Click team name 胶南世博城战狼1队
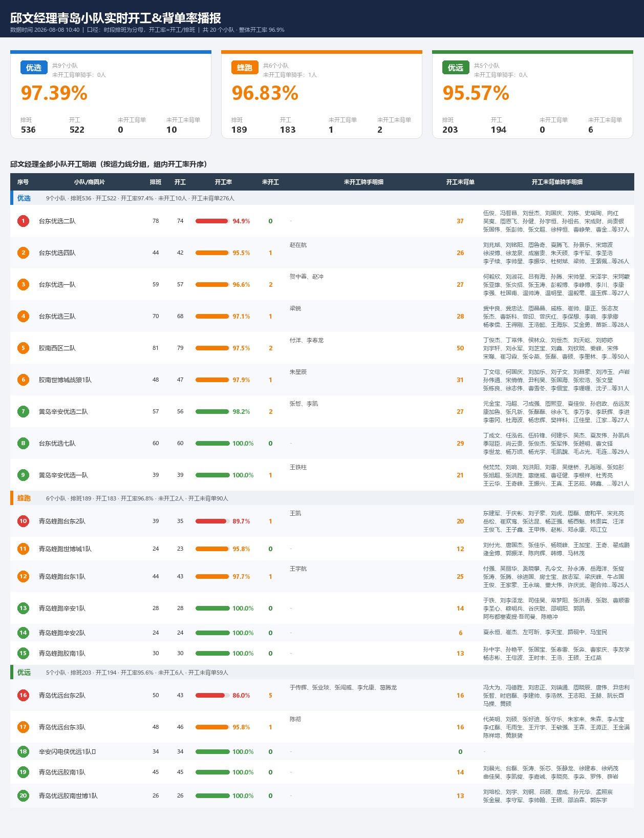644x838 pixels. [x=65, y=380]
